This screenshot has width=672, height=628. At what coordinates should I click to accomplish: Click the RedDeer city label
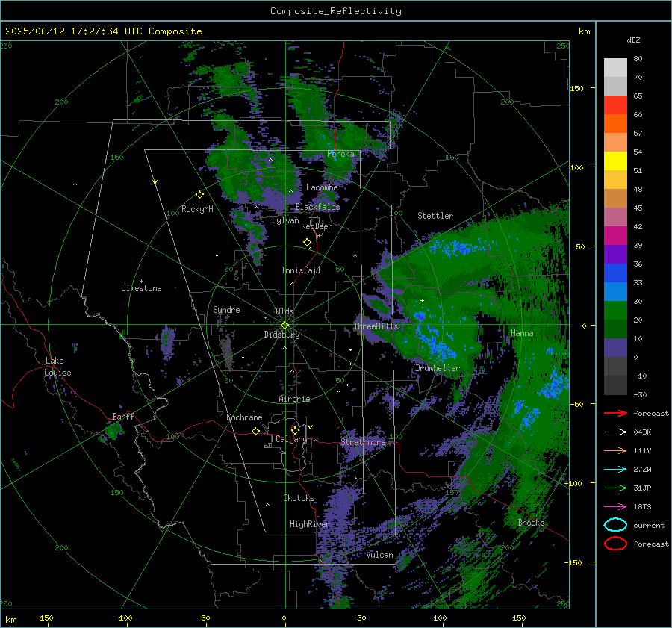pyautogui.click(x=317, y=226)
